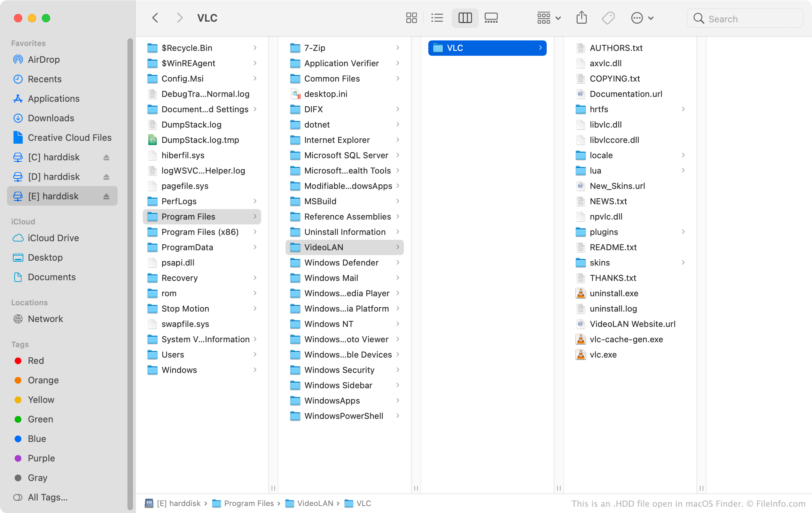Open Desktop in the sidebar

(x=45, y=258)
